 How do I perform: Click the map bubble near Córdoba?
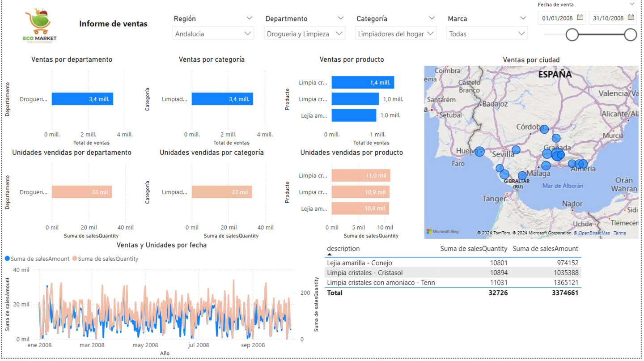pyautogui.click(x=544, y=129)
